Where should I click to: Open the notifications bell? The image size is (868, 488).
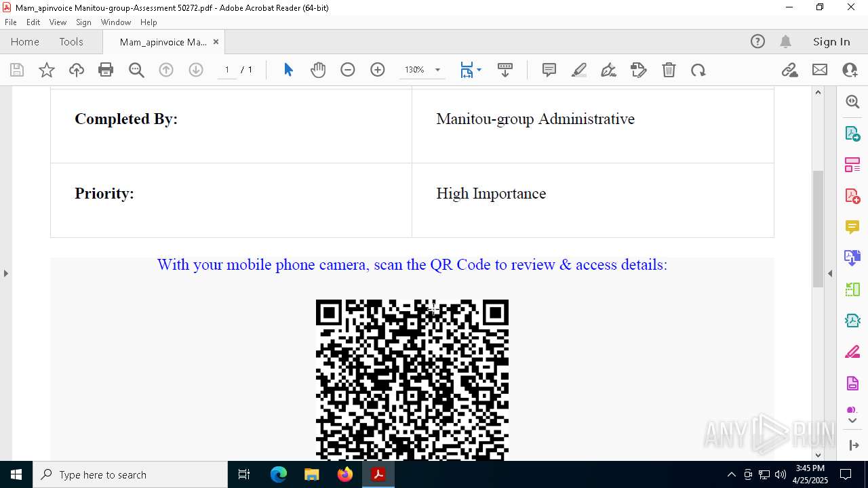pyautogui.click(x=785, y=42)
